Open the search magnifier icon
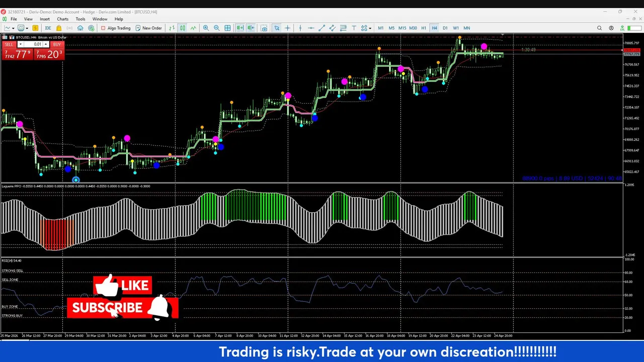The width and height of the screenshot is (644, 362). click(x=599, y=28)
